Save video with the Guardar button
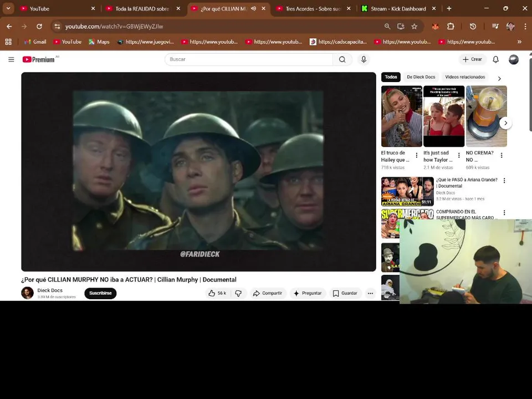The width and height of the screenshot is (532, 399). tap(345, 293)
